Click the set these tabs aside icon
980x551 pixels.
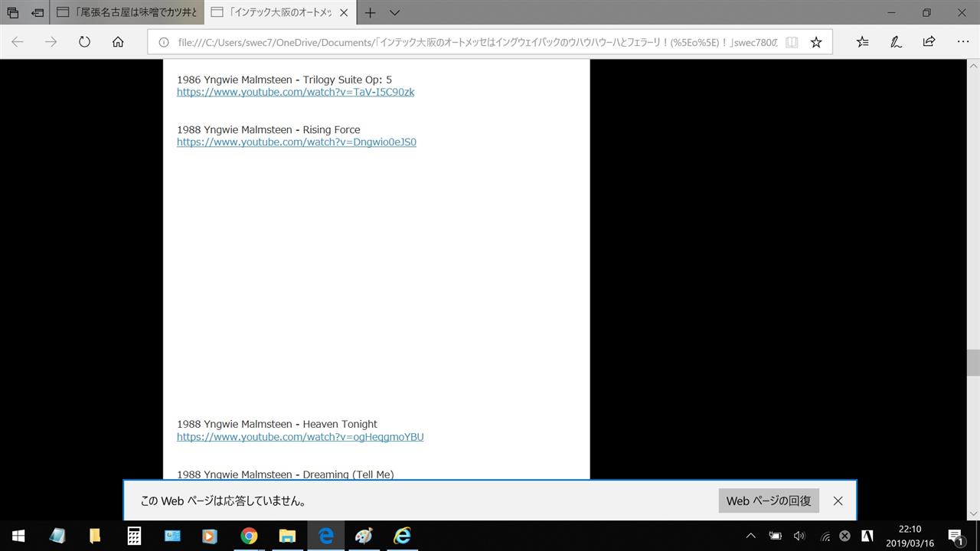(x=38, y=12)
